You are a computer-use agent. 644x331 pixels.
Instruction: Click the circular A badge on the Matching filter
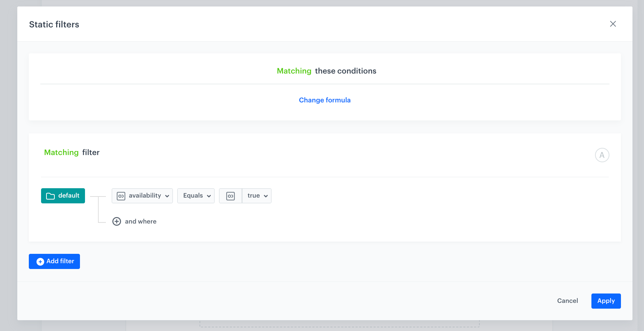[x=602, y=155]
